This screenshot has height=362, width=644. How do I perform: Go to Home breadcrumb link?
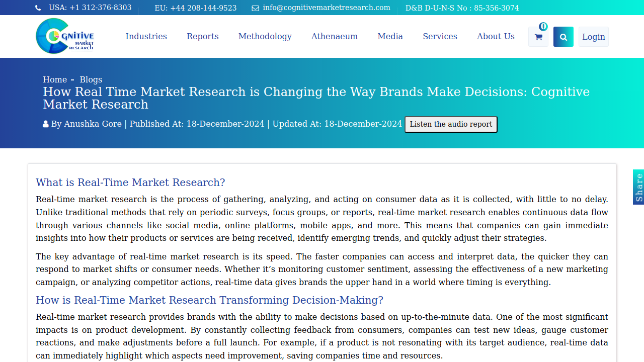click(x=55, y=79)
